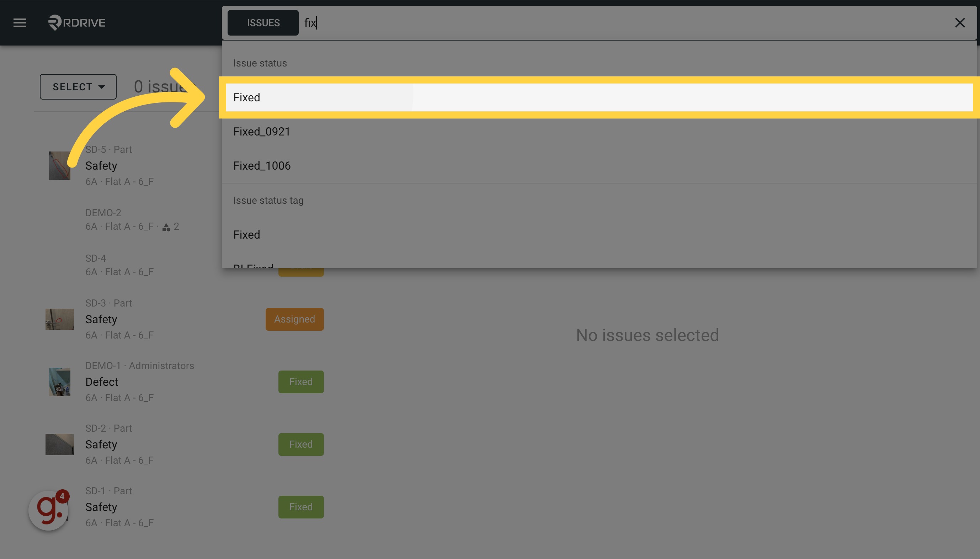Open the SD-3 issue photo thumbnail

[x=59, y=319]
